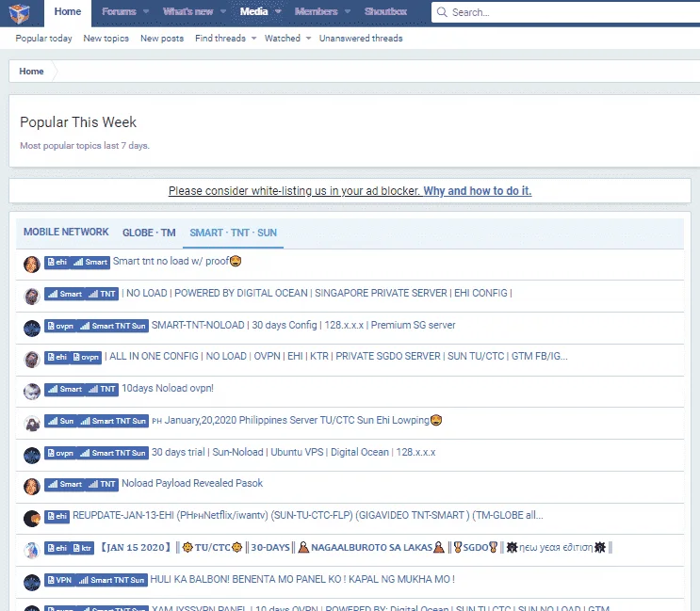Expand the What's new dropdown arrow
Image resolution: width=700 pixels, height=611 pixels.
223,11
